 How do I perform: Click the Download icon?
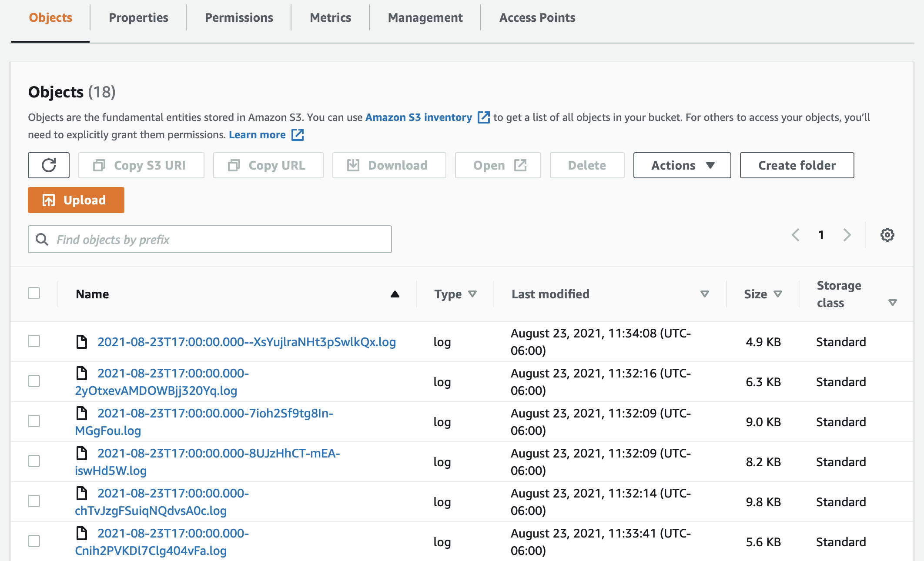(353, 165)
